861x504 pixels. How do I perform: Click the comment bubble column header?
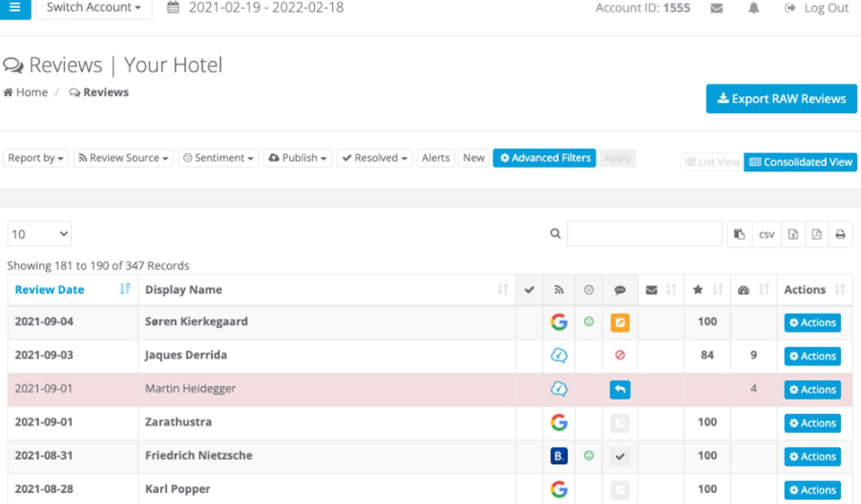(x=620, y=290)
